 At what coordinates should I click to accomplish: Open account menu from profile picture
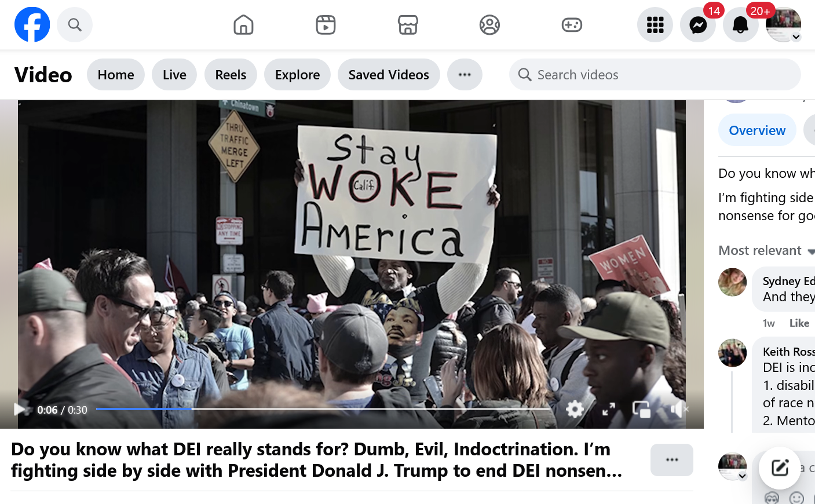coord(783,25)
